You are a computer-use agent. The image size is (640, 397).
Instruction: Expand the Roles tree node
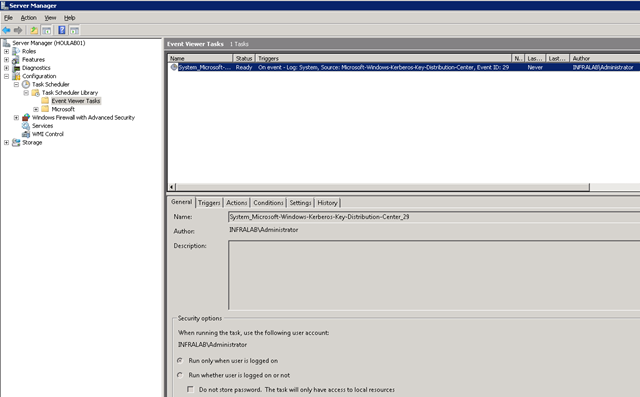[x=7, y=51]
